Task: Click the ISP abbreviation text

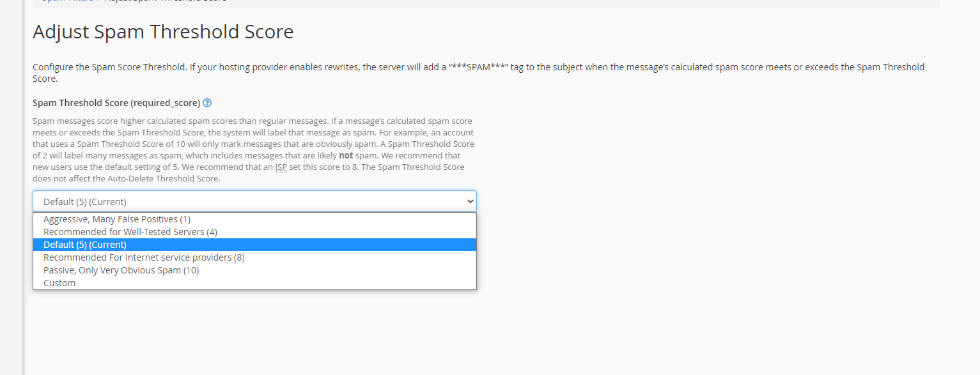Action: click(279, 167)
